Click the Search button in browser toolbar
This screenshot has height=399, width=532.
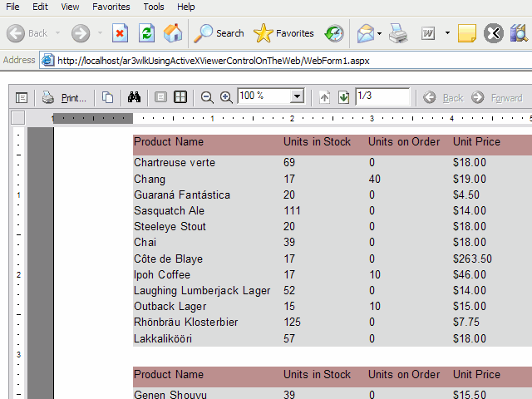pos(219,33)
